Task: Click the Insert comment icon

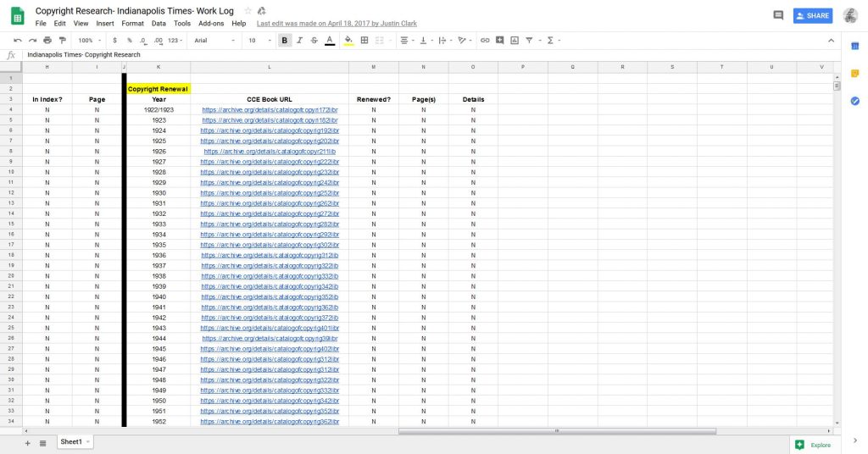Action: 500,41
